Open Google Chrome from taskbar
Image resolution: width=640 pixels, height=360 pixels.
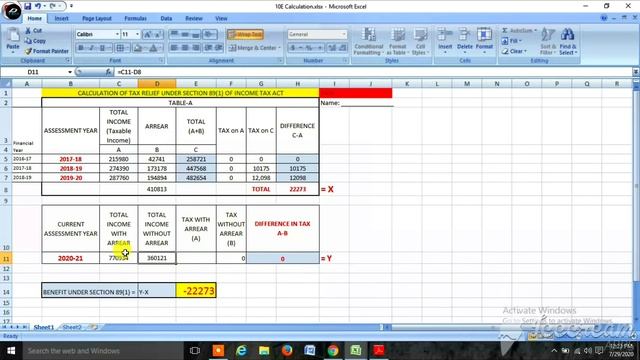[333, 351]
